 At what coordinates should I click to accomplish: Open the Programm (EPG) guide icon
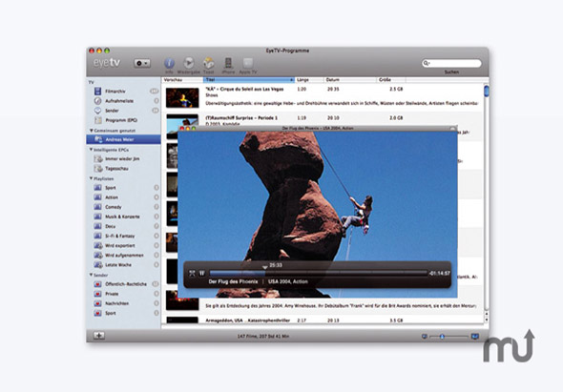click(x=97, y=120)
